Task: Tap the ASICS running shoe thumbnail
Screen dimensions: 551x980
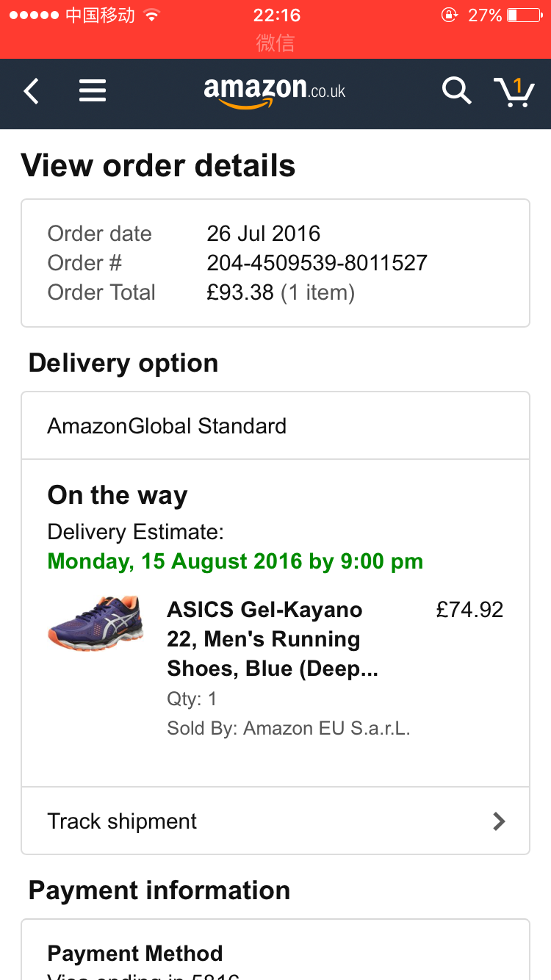Action: tap(96, 624)
